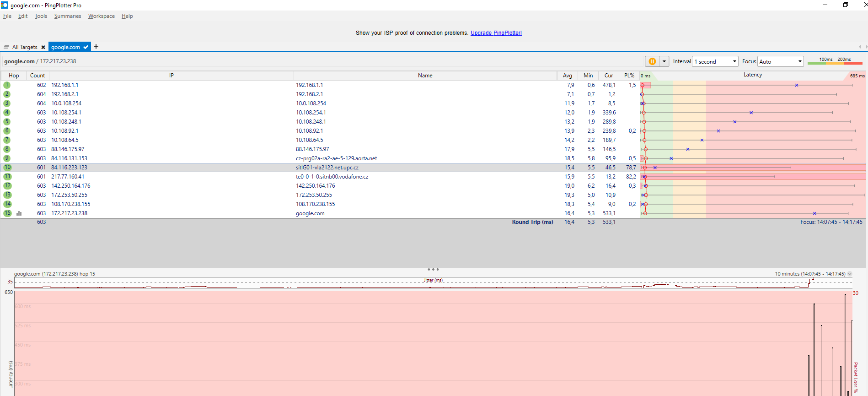Expand the 10 minutes timeline range menu
The image size is (868, 396).
click(x=850, y=274)
